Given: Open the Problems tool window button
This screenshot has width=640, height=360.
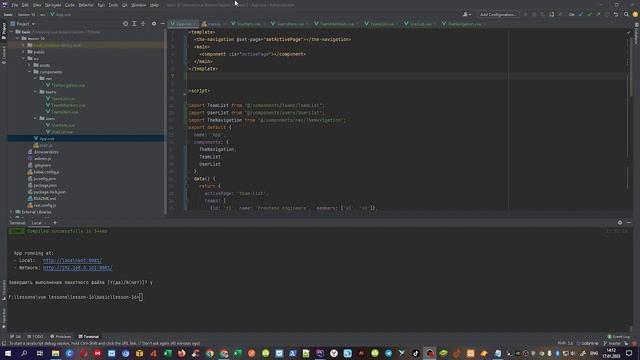Looking at the screenshot, I should [x=60, y=337].
